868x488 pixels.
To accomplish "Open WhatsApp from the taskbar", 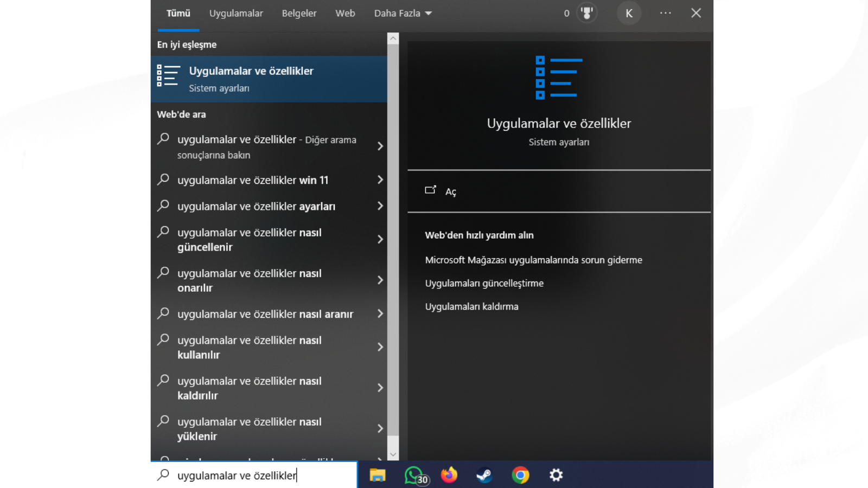I will [x=414, y=476].
